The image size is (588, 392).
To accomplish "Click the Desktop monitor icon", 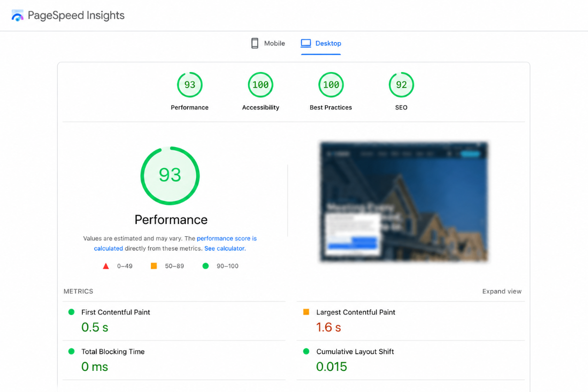I will (x=306, y=43).
